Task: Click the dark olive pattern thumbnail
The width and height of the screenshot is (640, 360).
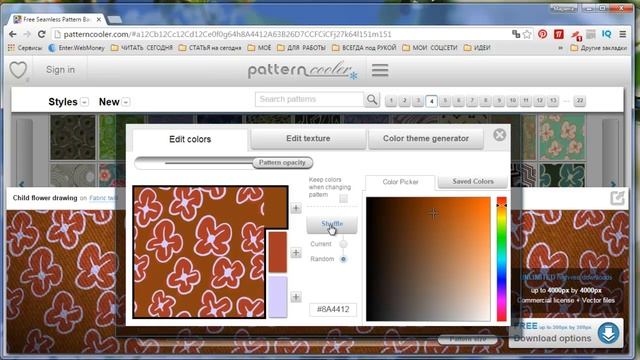Action: click(73, 137)
